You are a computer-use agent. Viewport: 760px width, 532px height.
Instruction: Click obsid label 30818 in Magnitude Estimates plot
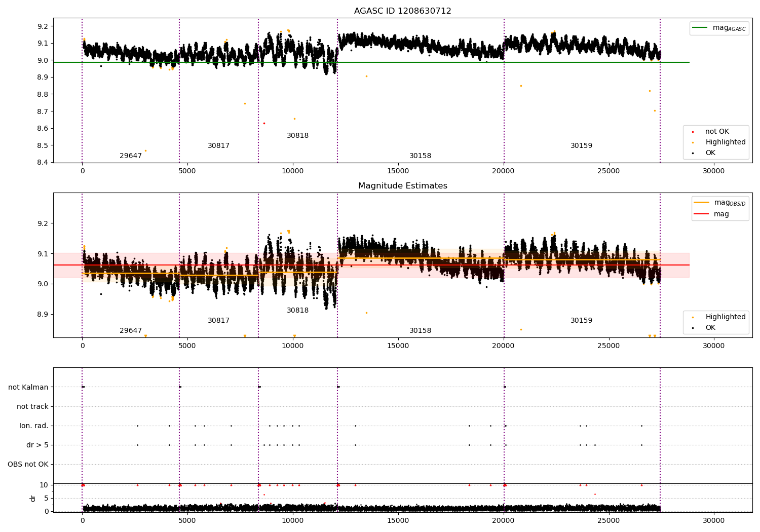[297, 310]
